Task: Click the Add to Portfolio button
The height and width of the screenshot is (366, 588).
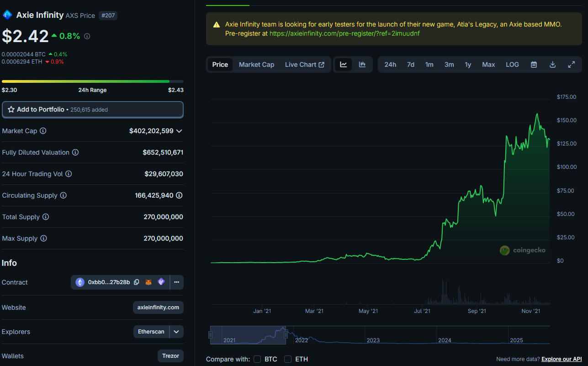Action: (x=93, y=110)
